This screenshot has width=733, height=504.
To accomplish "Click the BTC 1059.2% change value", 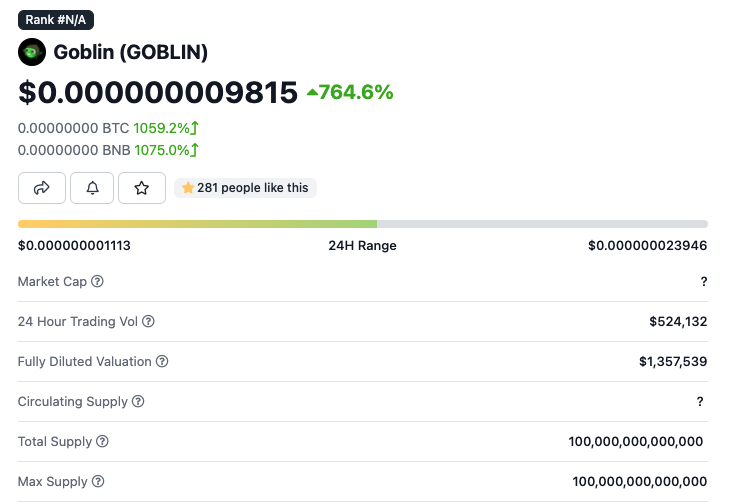I will pos(166,128).
